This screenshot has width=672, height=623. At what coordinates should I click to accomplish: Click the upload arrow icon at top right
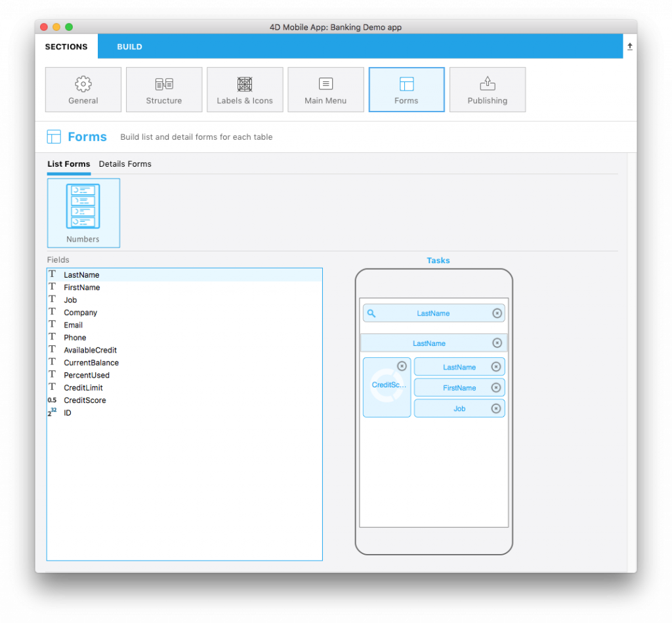coord(629,47)
